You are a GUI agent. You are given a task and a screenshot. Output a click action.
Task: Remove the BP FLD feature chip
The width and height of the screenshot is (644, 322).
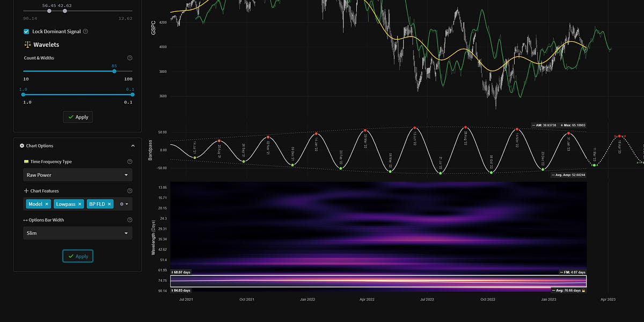pos(109,204)
